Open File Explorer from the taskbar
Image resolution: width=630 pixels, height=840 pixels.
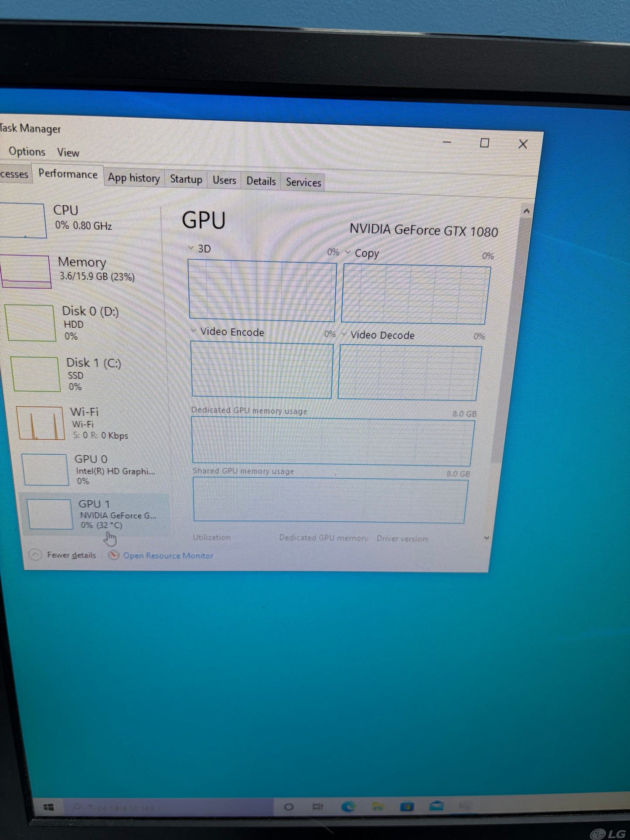378,806
